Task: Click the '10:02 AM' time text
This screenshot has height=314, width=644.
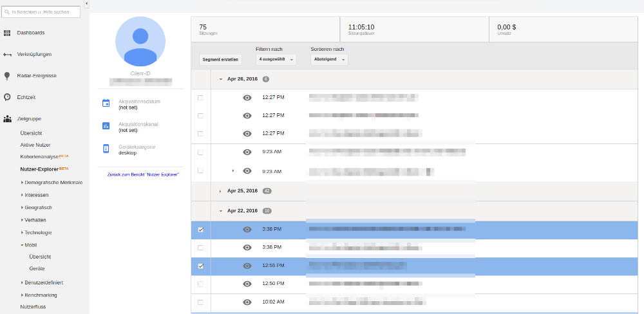Action: point(273,302)
